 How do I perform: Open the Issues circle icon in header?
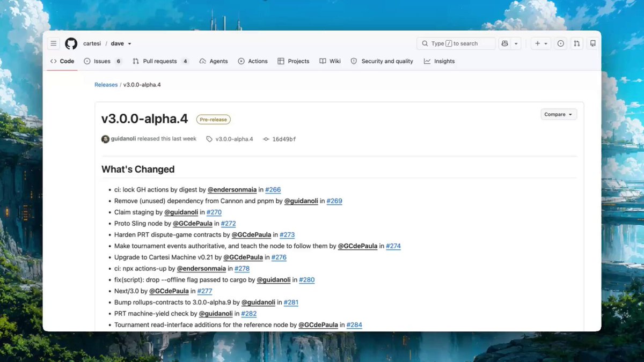[560, 43]
